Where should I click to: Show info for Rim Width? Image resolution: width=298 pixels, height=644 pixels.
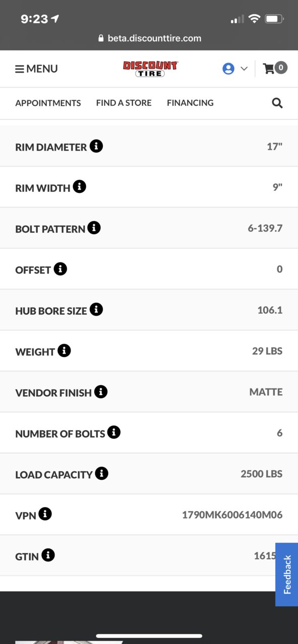[x=80, y=187]
